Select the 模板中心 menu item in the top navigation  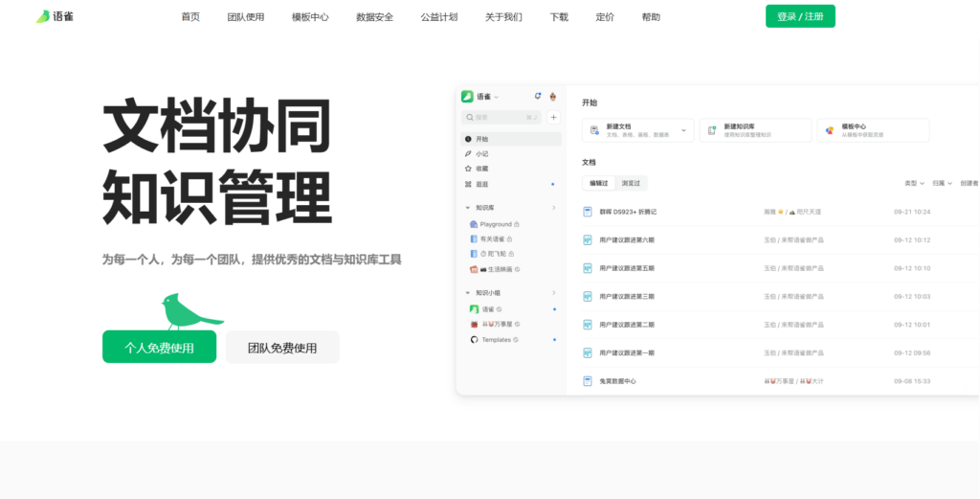[310, 17]
